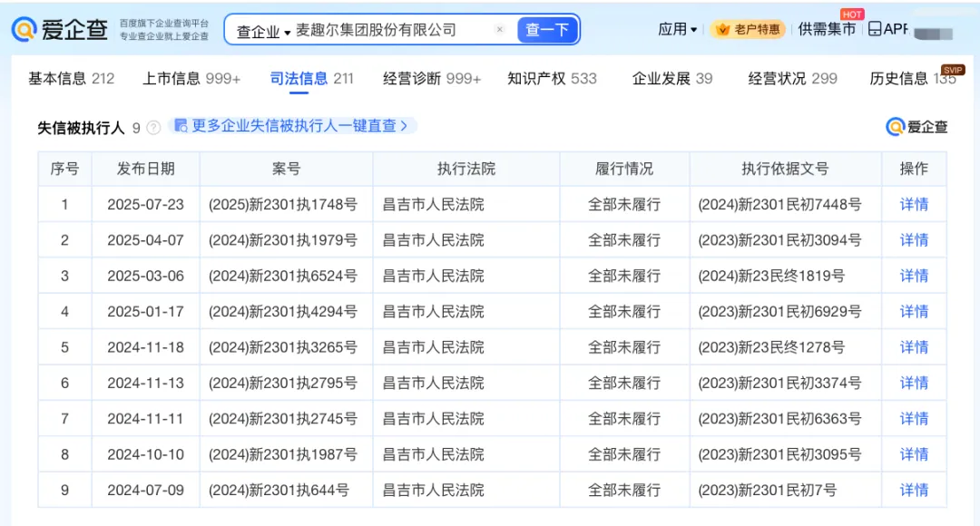The height and width of the screenshot is (526, 980).
Task: Click document number (2023)新2301民初3095号
Action: (x=780, y=454)
